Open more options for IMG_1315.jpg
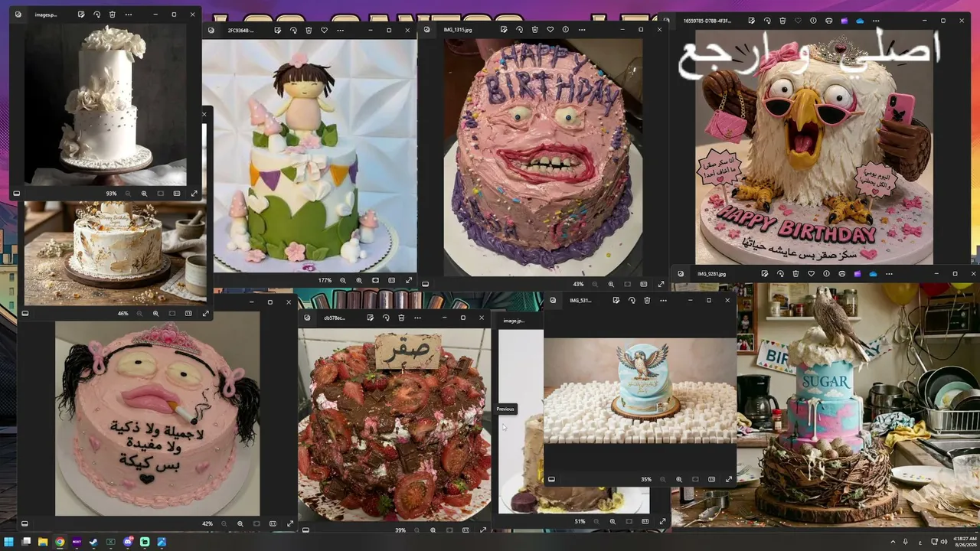The height and width of the screenshot is (551, 980). 581,30
